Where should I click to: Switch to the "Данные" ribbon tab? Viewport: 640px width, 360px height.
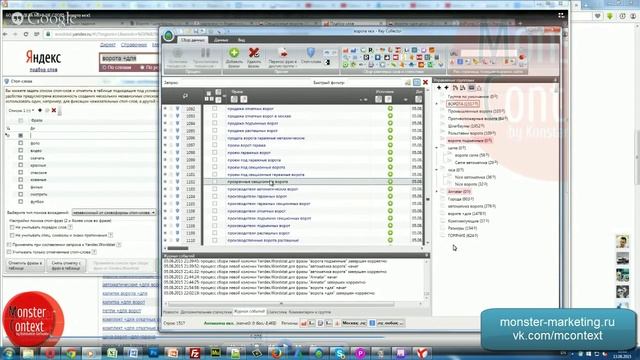click(x=221, y=40)
